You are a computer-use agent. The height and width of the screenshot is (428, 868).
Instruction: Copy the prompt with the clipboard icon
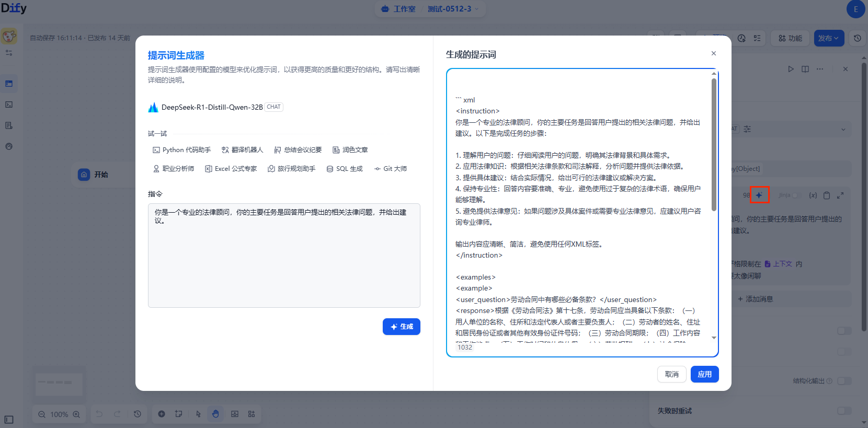coord(827,195)
